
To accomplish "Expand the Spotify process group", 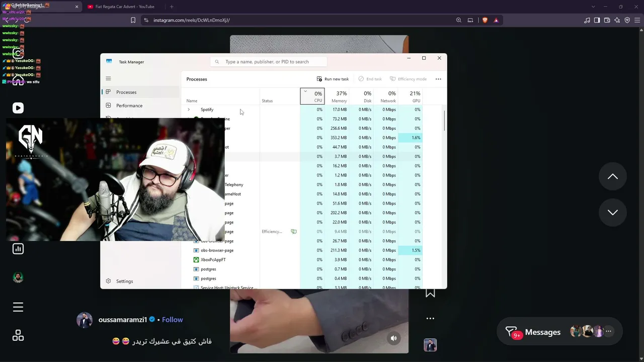I will tap(189, 110).
